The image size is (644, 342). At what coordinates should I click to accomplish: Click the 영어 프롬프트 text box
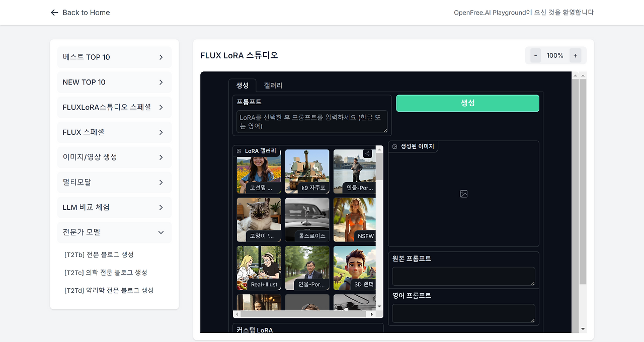pos(463,313)
